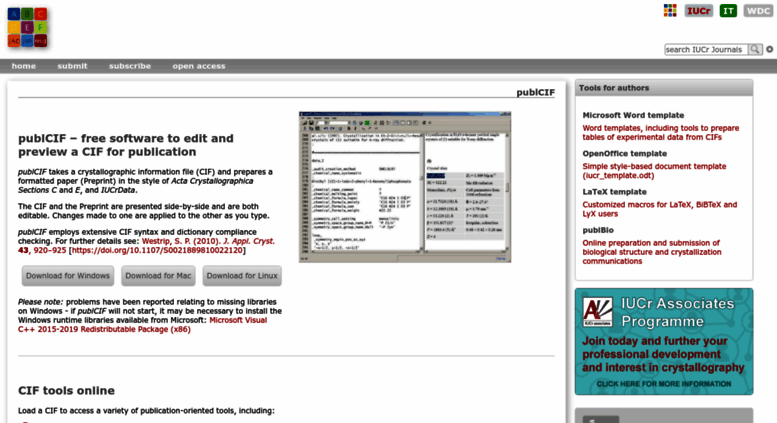Download publCIF for Linux

(242, 276)
